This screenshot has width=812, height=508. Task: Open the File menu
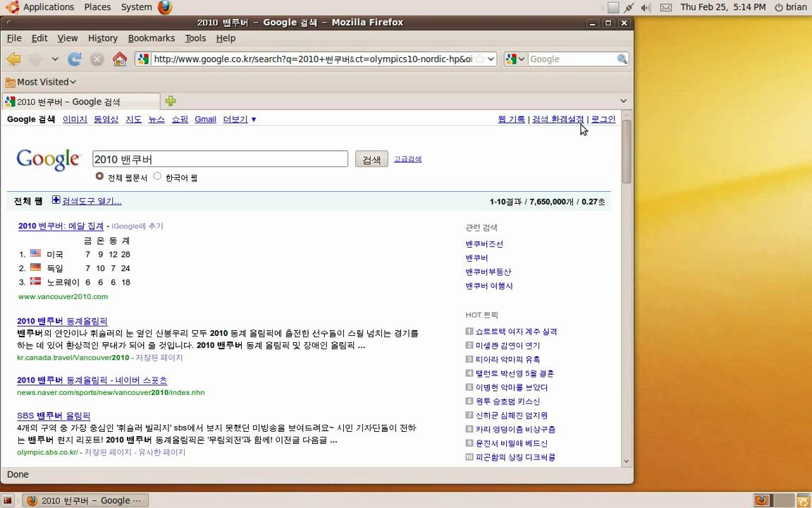14,38
